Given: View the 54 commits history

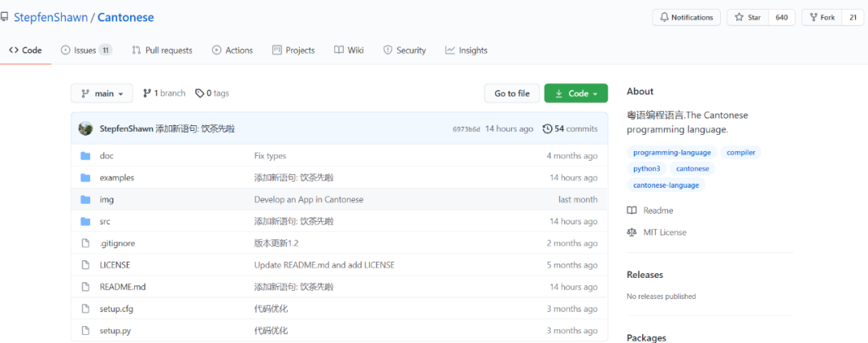Looking at the screenshot, I should point(570,129).
